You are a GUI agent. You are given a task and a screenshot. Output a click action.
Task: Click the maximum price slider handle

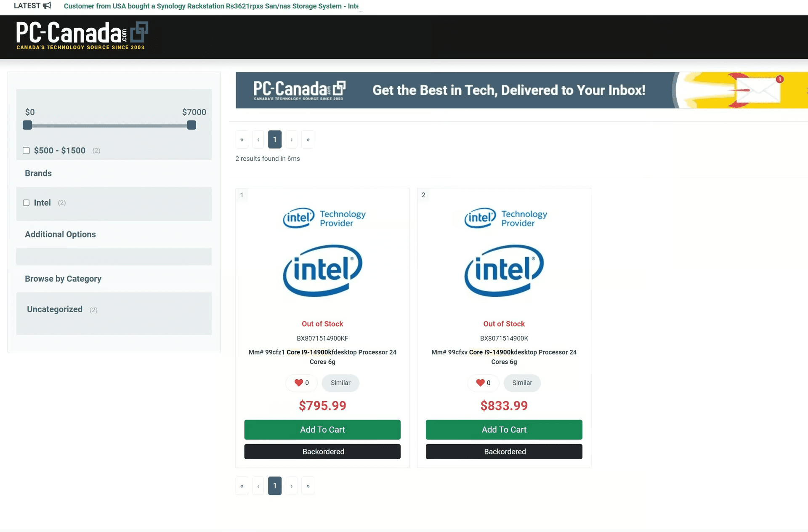[x=191, y=125]
